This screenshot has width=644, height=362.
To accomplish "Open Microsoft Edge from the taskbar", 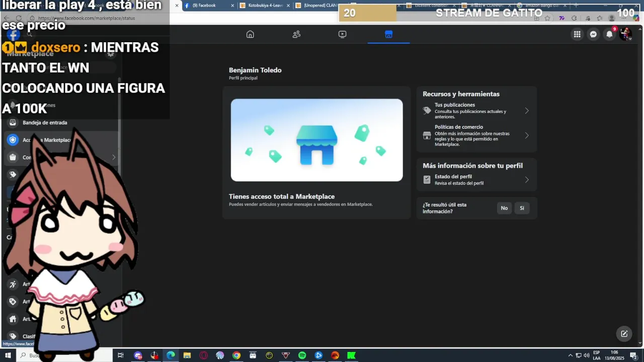I will 171,355.
